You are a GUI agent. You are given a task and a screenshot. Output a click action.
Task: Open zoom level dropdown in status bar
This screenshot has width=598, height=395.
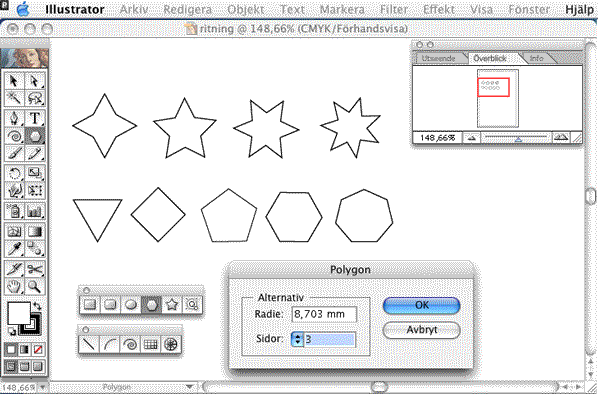[43, 387]
